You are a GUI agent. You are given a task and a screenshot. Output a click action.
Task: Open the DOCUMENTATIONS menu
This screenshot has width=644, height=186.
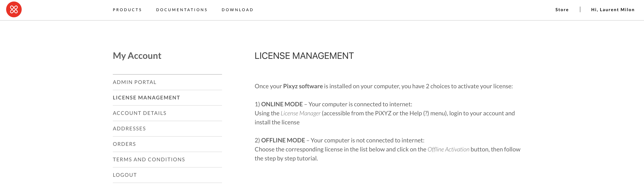(182, 9)
